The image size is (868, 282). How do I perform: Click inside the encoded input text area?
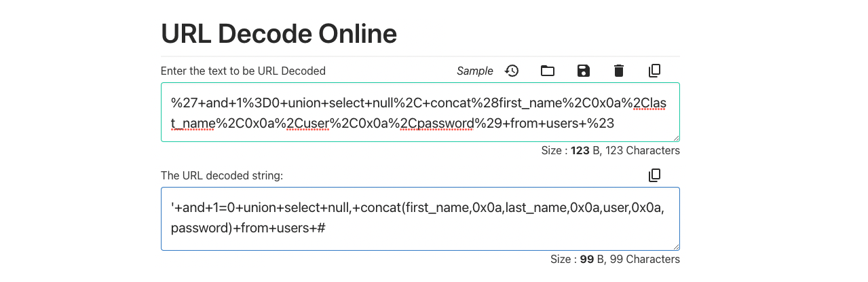click(419, 112)
